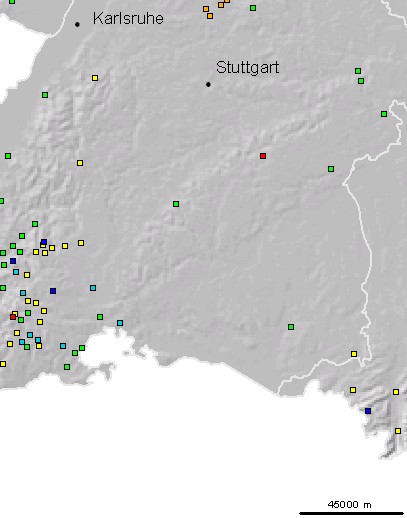407x518 pixels.
Task: Select the dark blue marker in southeast mountains
Action: 368,411
